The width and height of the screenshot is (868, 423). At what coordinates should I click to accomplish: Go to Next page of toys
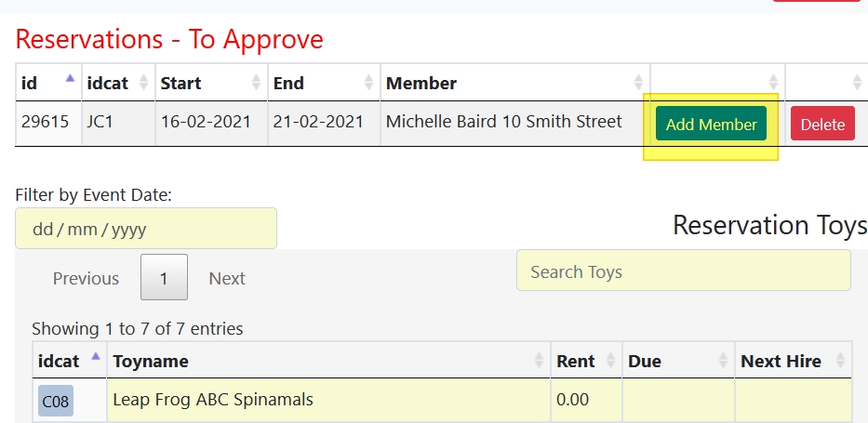pyautogui.click(x=227, y=278)
